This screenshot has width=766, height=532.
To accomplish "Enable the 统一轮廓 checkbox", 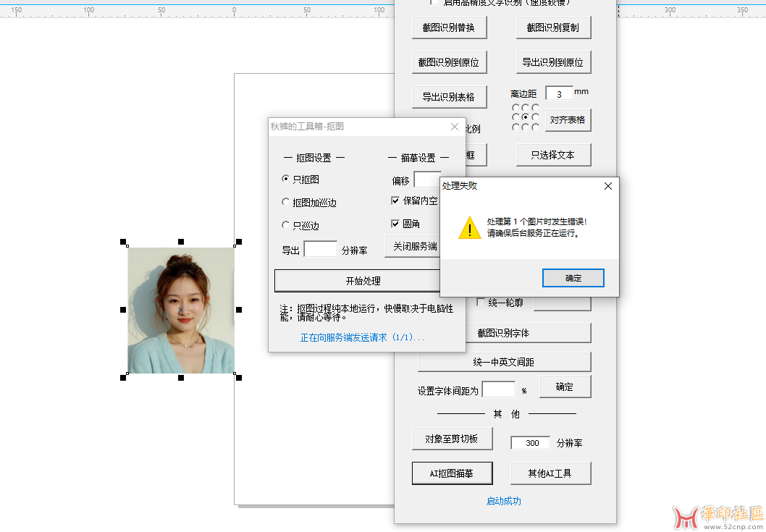I will point(481,303).
